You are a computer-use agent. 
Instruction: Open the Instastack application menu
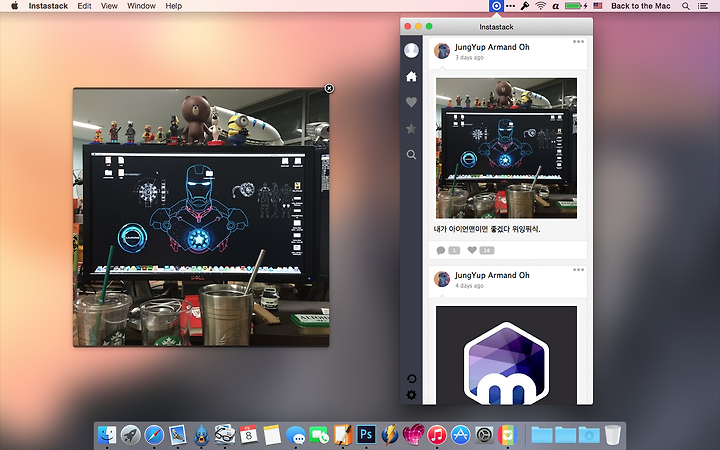coord(48,6)
